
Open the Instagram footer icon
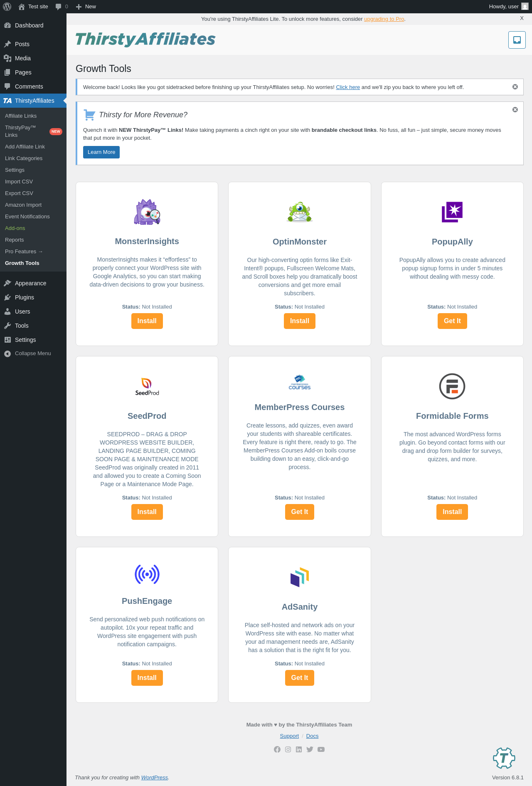288,749
